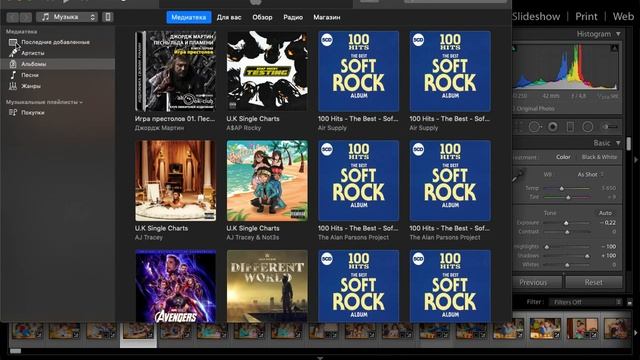Screen dimensions: 640x360
Task: Switch to Lightroom Slideshow module
Action: [536, 17]
